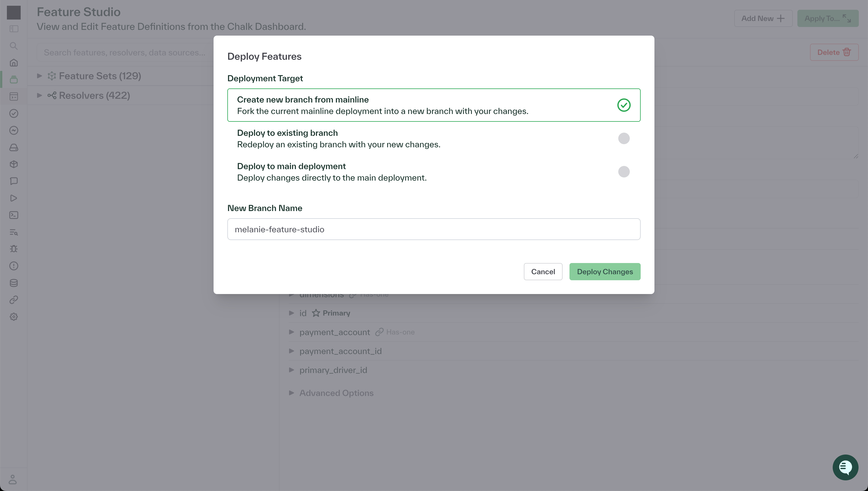
Task: Click the red Delete button
Action: tap(834, 52)
